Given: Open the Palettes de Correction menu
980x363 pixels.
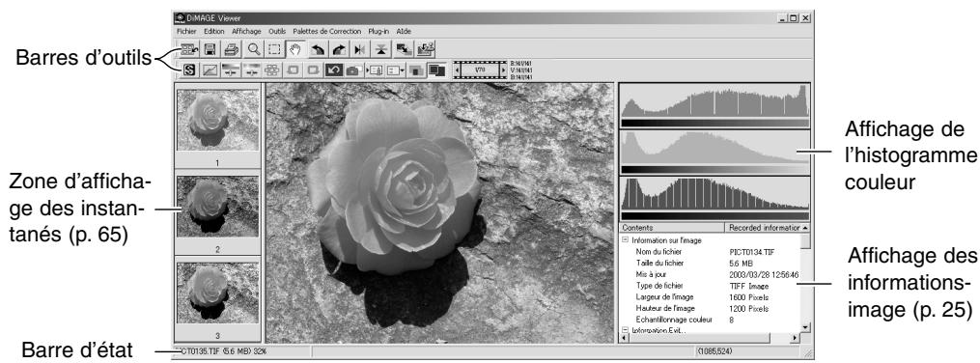Looking at the screenshot, I should point(327,31).
